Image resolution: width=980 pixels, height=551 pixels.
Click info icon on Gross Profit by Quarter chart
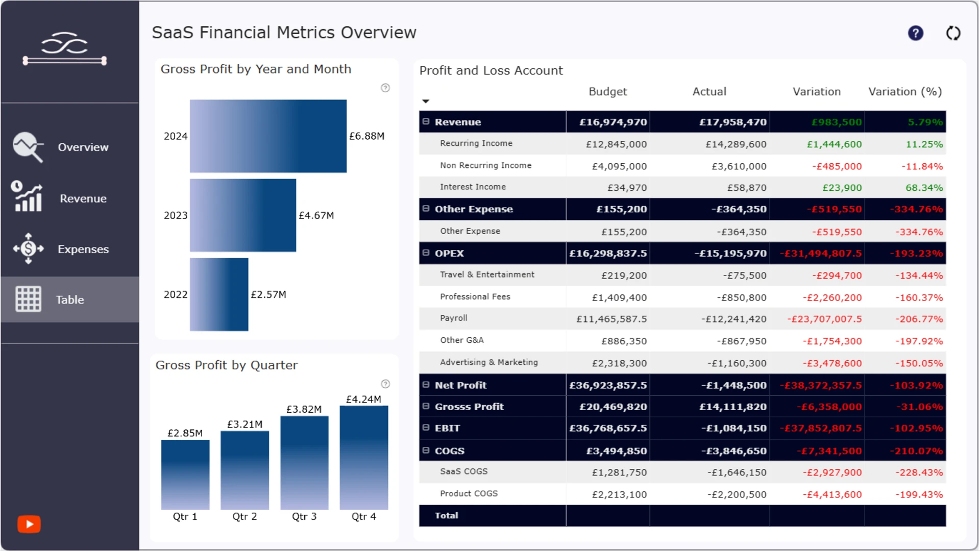[385, 384]
